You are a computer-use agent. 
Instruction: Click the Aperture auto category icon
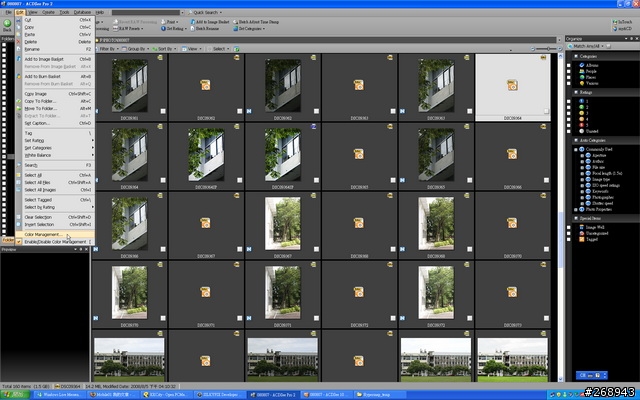[x=588, y=155]
